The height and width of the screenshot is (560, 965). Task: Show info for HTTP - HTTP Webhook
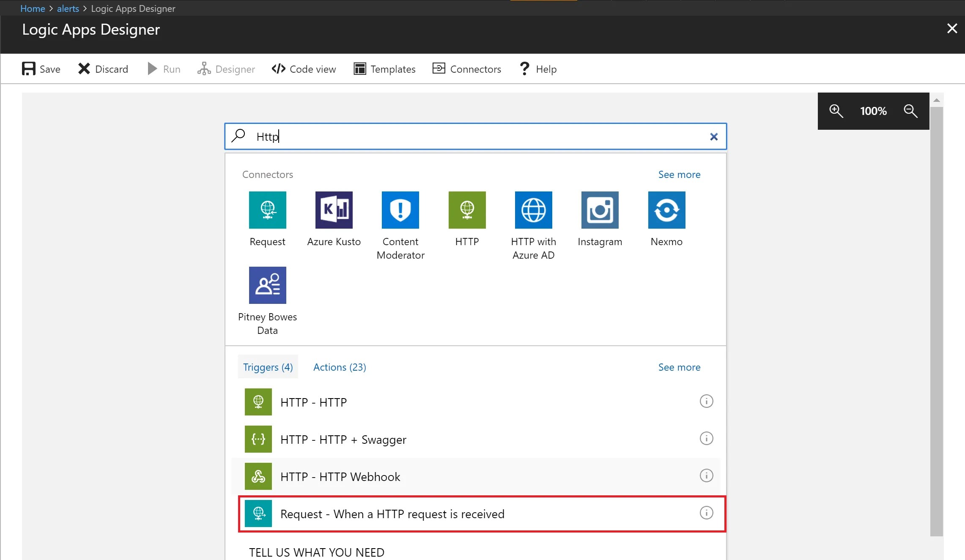tap(706, 475)
